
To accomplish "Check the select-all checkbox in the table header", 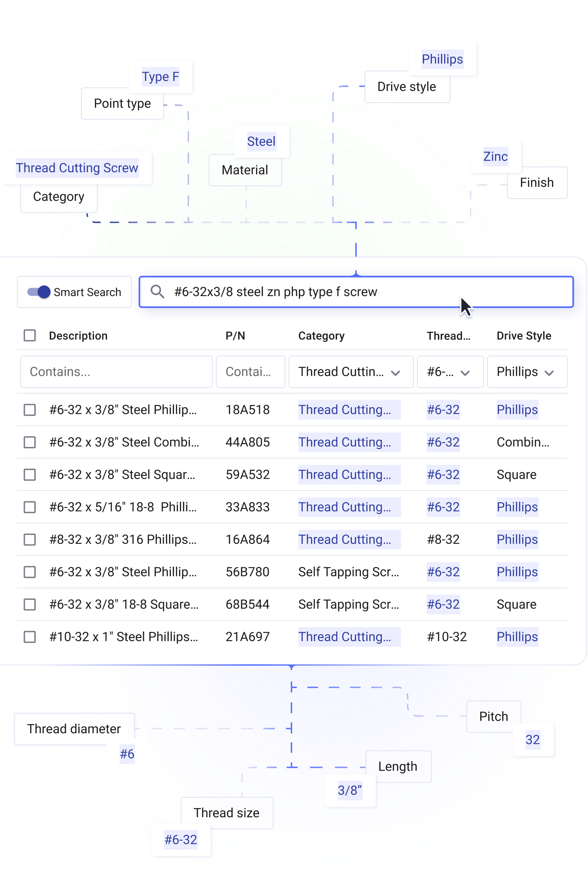I will [x=30, y=335].
